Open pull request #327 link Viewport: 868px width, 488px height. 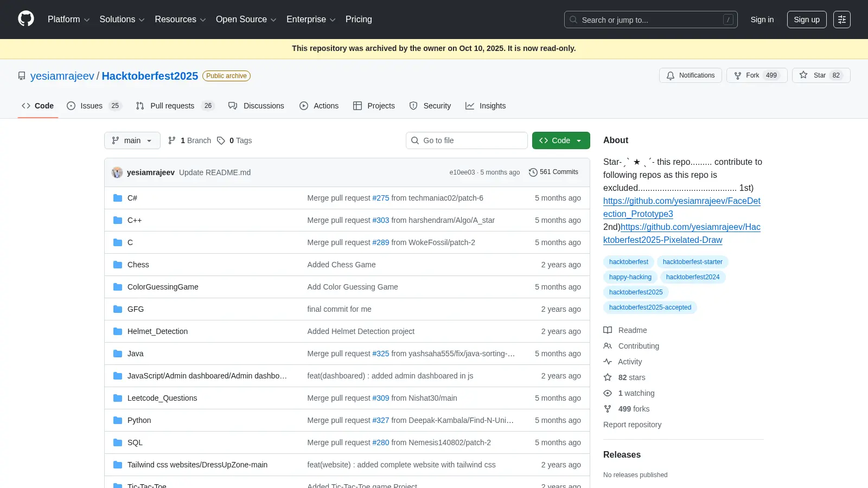pyautogui.click(x=381, y=420)
